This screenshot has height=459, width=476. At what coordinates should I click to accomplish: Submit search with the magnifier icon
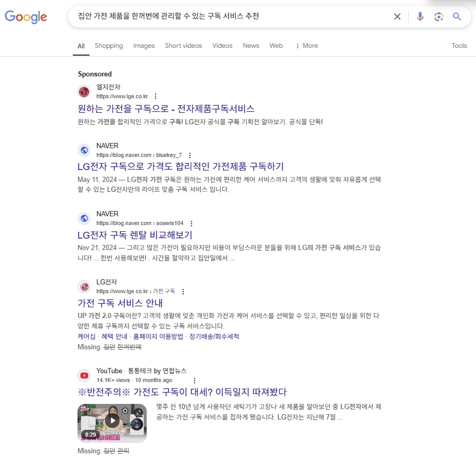point(457,17)
